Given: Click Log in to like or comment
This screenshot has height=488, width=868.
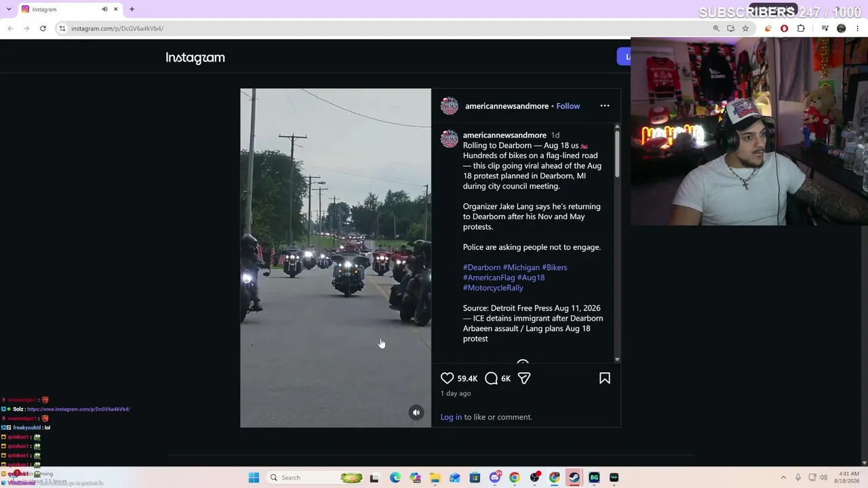Looking at the screenshot, I should [451, 417].
